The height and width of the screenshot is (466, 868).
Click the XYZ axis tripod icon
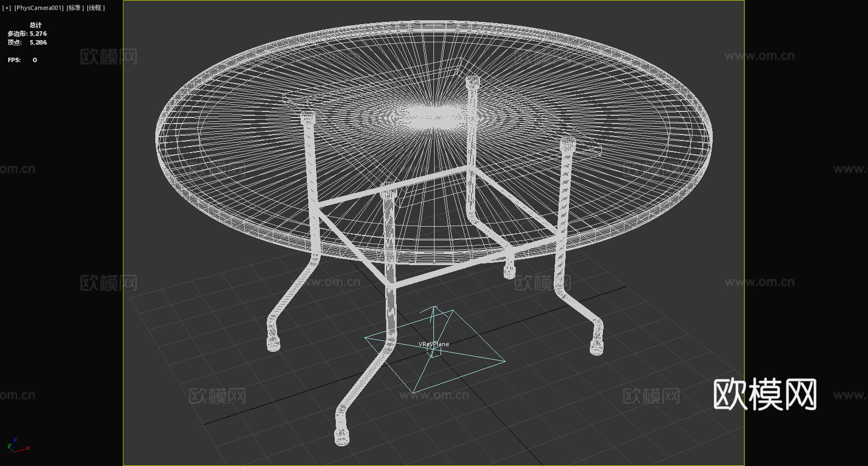click(18, 445)
